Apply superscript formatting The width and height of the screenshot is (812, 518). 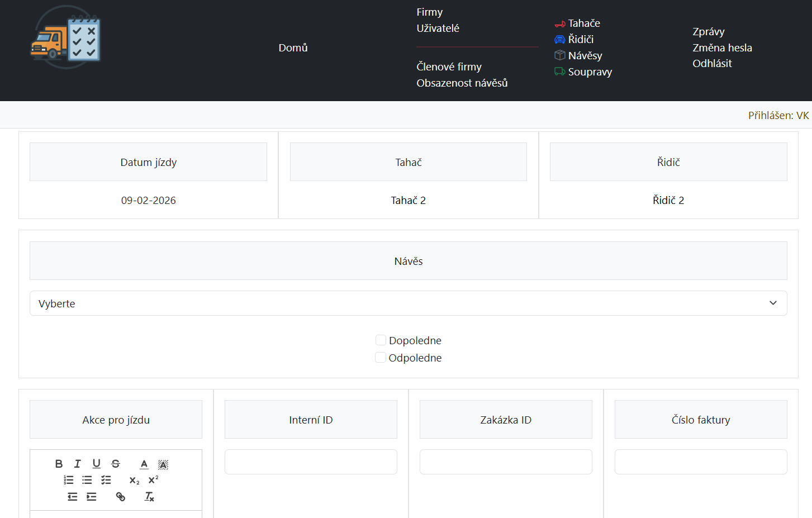153,480
